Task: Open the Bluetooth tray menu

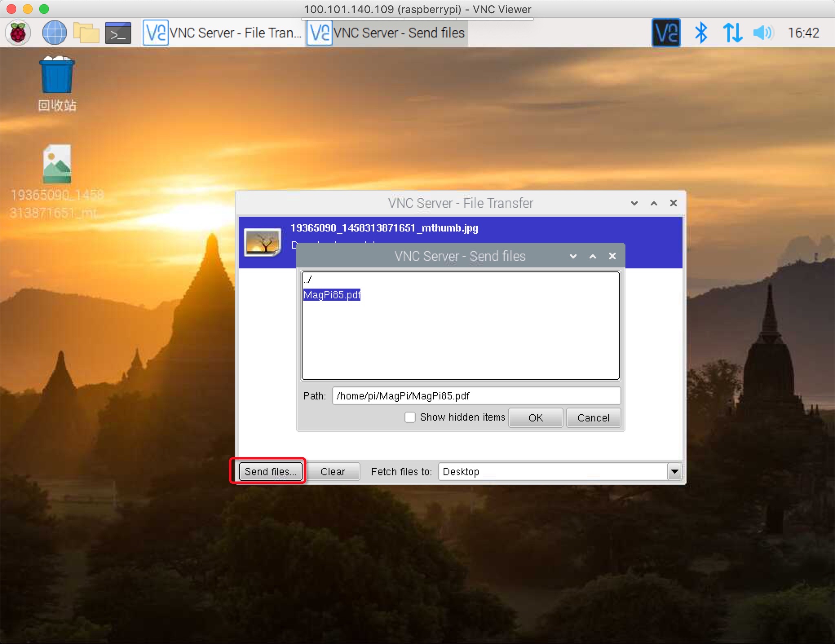Action: [700, 33]
